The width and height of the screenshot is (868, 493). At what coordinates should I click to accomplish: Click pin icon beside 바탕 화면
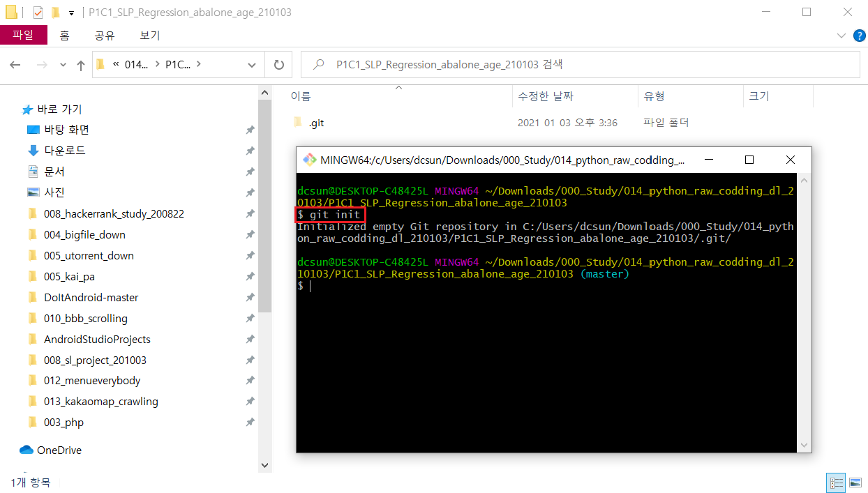[250, 130]
